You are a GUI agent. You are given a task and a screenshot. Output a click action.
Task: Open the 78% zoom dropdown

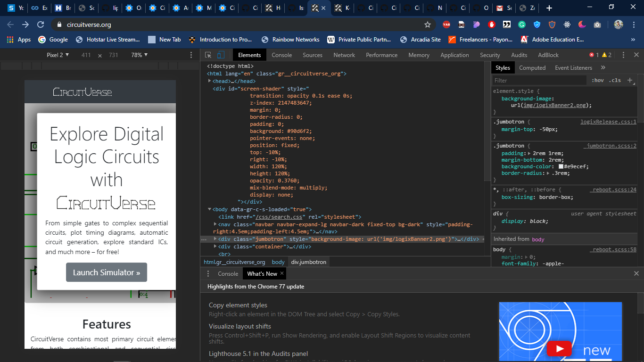point(140,55)
